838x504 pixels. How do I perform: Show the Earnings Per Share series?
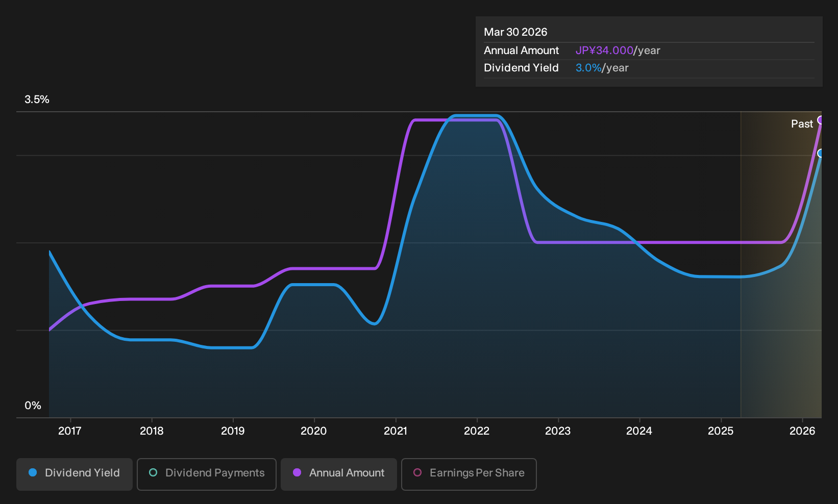click(469, 474)
